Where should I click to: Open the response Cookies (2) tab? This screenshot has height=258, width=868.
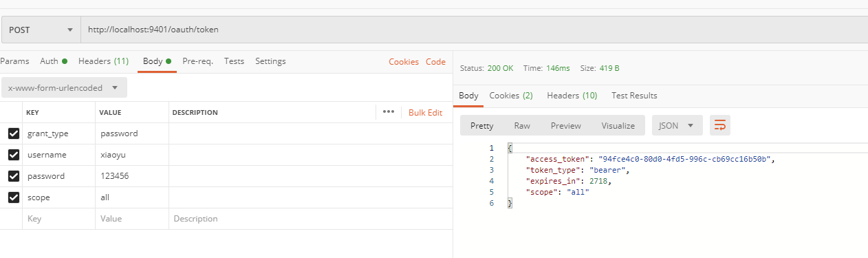511,96
